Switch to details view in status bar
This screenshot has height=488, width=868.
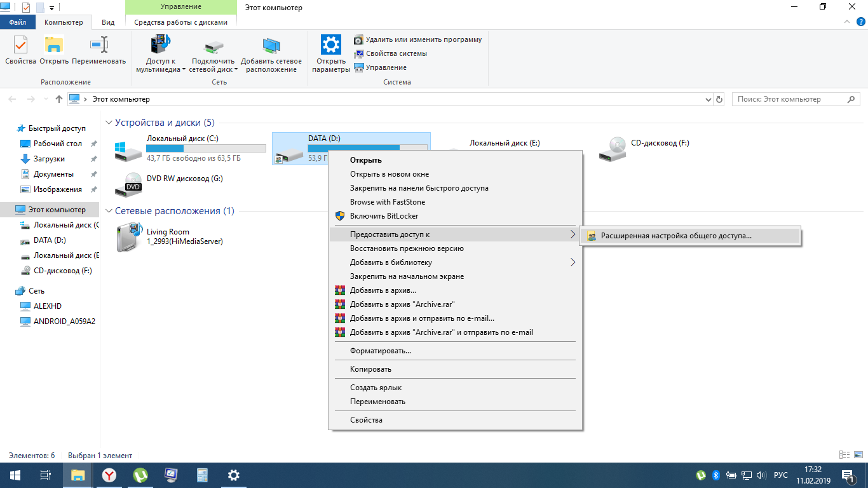tap(844, 455)
